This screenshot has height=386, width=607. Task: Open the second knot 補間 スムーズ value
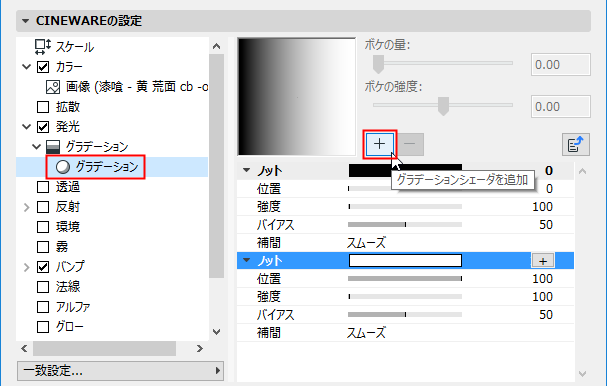coord(366,333)
